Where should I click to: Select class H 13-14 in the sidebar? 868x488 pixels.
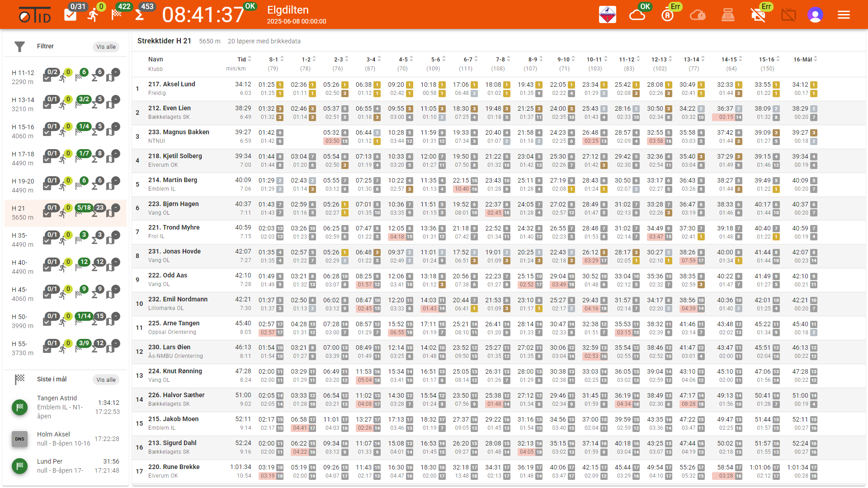(66, 104)
